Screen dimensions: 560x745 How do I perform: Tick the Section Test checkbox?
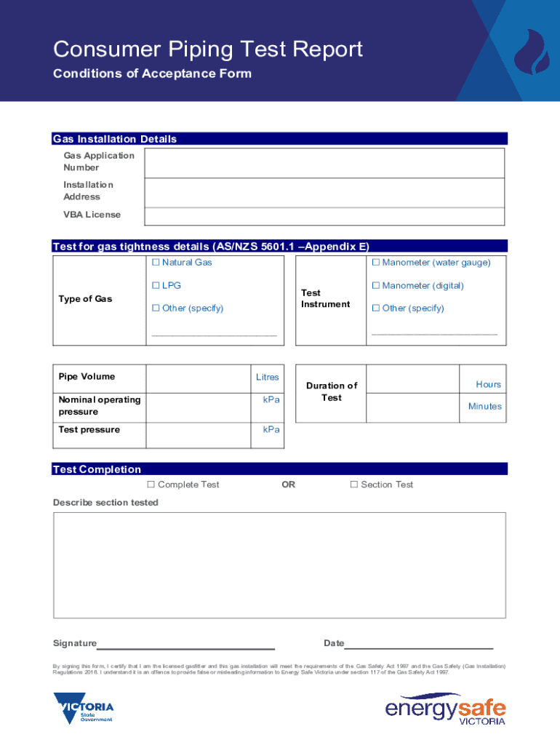coord(354,485)
